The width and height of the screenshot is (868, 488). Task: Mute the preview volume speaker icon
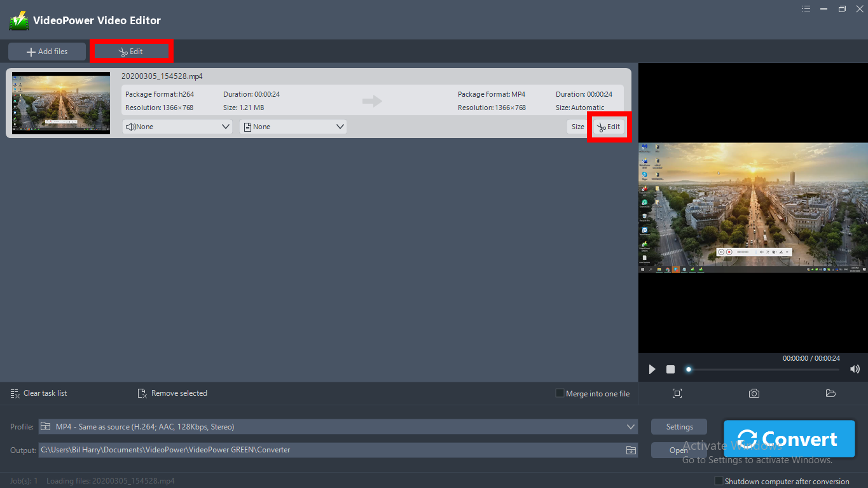855,369
